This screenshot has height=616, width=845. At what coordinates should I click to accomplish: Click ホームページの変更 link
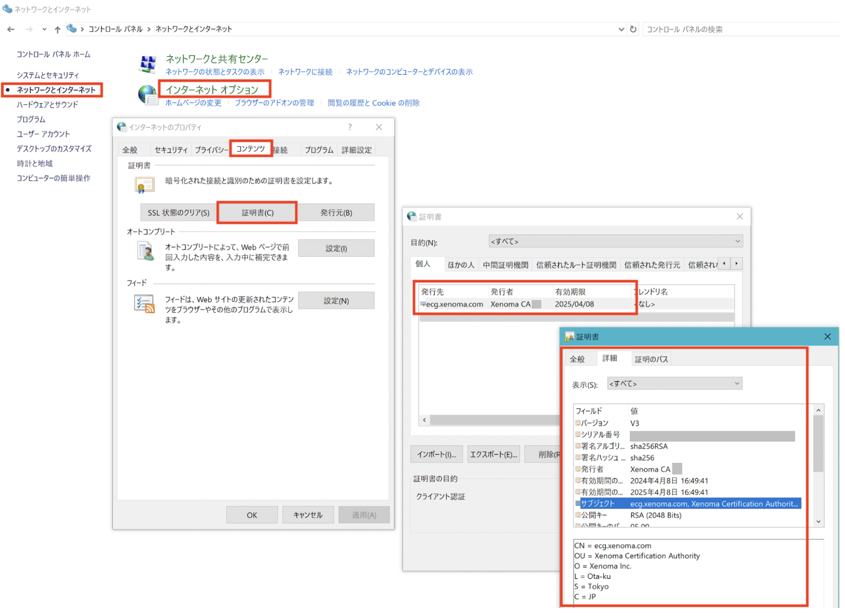coord(193,103)
